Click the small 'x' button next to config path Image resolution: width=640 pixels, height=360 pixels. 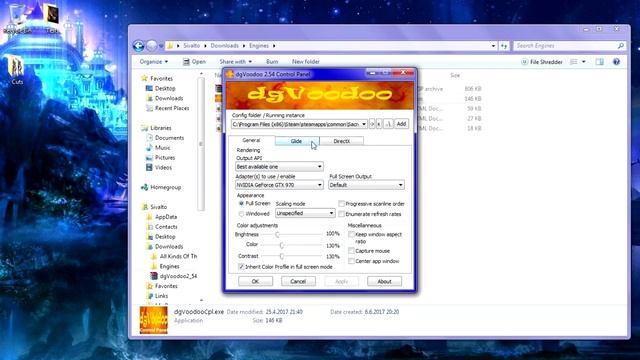[x=379, y=124]
